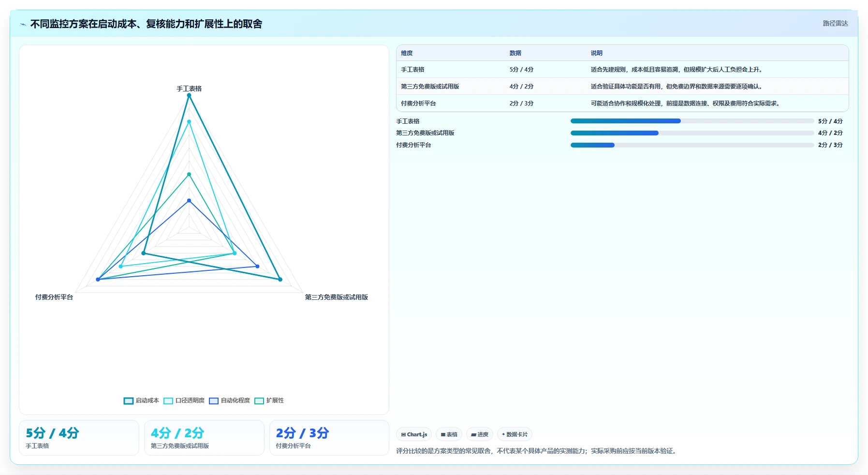Click the 手工表格 progress bar
868x475 pixels.
(x=692, y=121)
